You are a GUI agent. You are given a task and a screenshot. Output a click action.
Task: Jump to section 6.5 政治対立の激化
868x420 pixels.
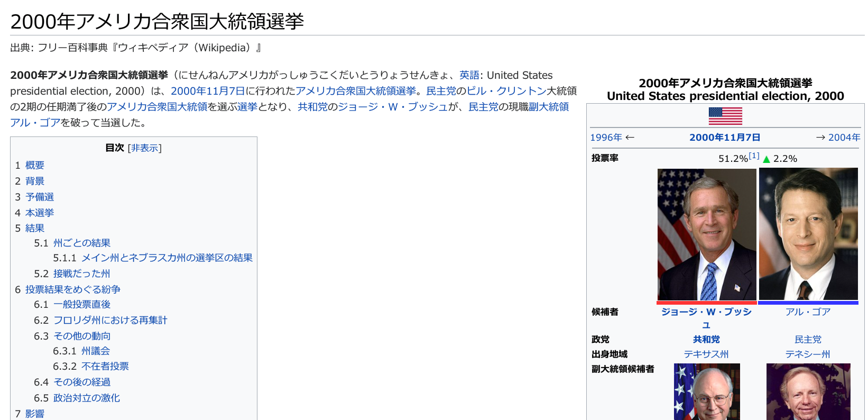[x=77, y=398]
